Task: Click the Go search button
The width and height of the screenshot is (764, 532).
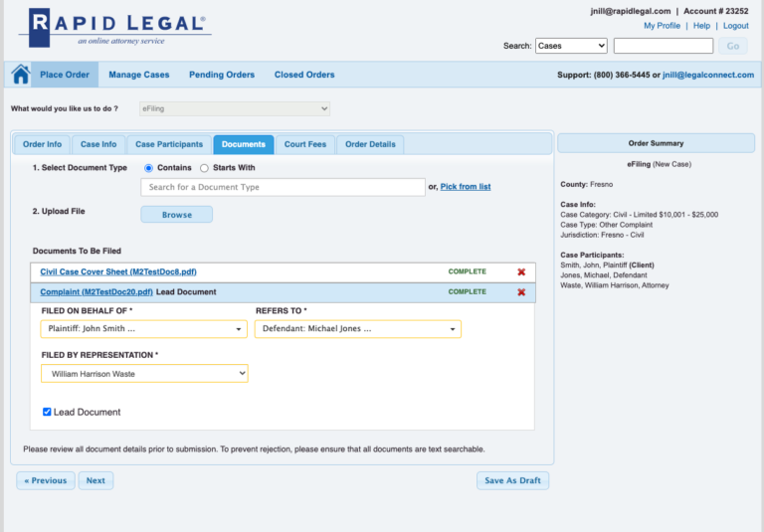Action: point(733,46)
